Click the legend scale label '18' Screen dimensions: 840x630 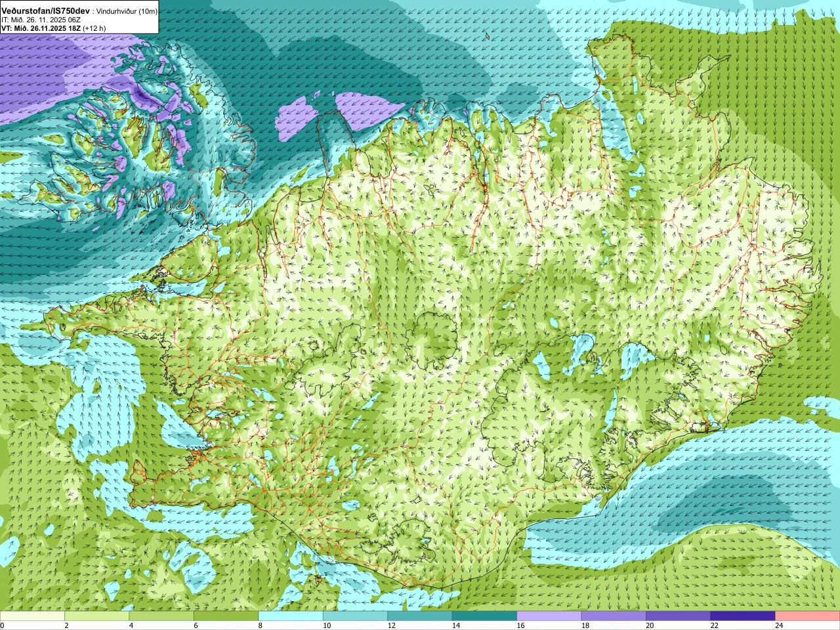pyautogui.click(x=585, y=625)
